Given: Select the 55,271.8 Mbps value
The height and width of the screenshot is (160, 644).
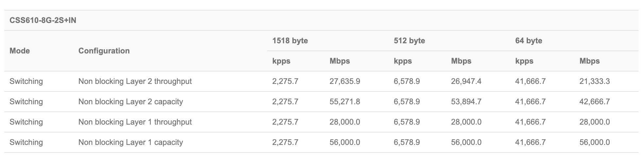Looking at the screenshot, I should pos(345,102).
